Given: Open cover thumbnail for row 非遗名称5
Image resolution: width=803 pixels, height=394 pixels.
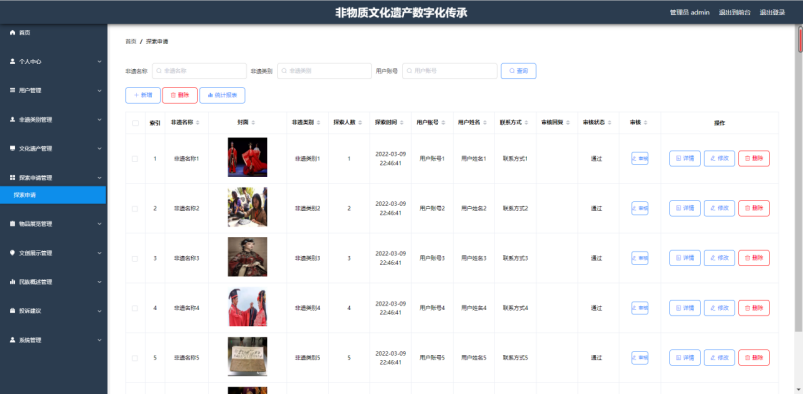Looking at the screenshot, I should pyautogui.click(x=247, y=356).
